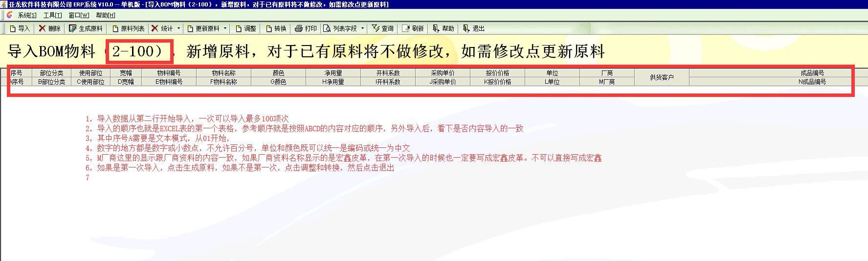
Task: Click the 查询 query toolbar button
Action: coord(382,28)
